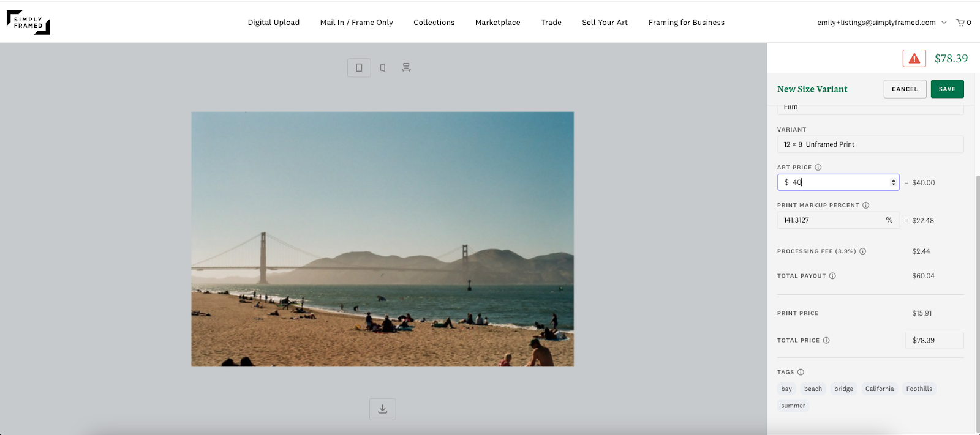Click the bridge tag
The height and width of the screenshot is (435, 980).
pos(844,389)
